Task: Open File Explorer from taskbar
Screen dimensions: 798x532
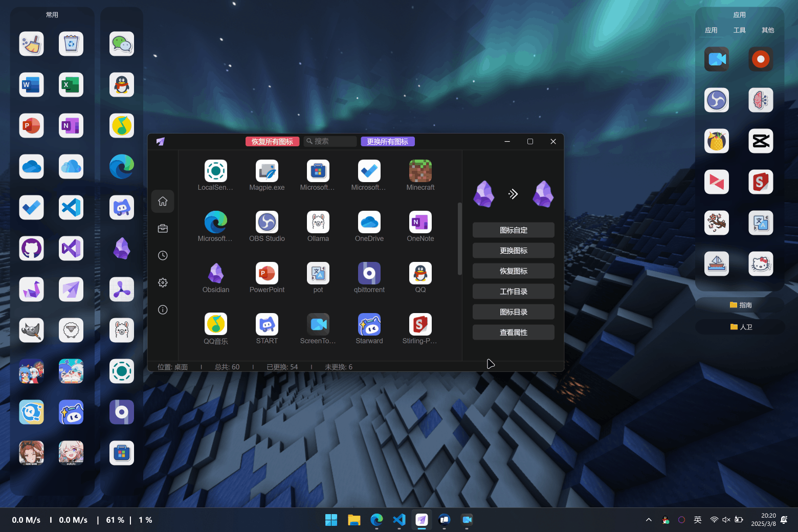Action: click(x=354, y=520)
